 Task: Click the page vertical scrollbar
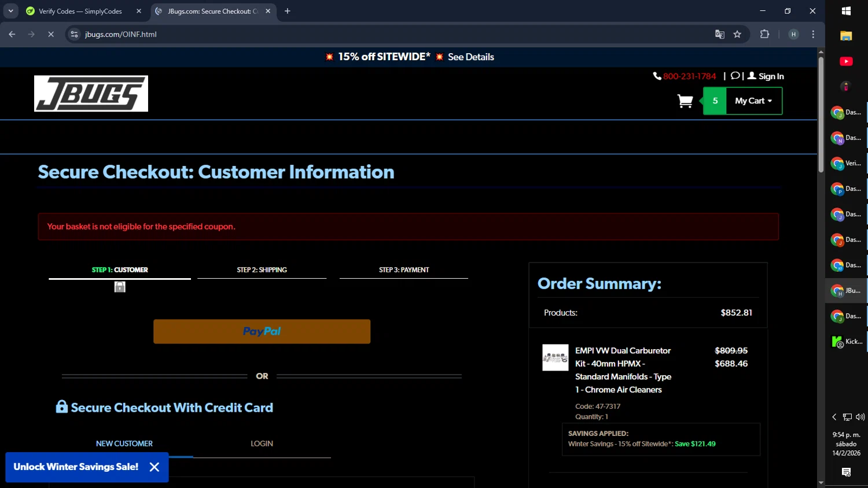point(821,114)
